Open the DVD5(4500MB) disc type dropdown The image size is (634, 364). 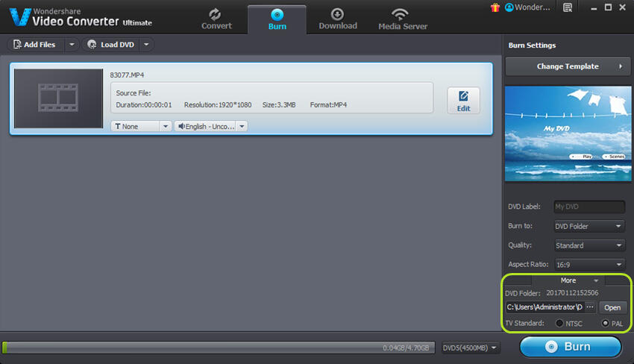470,348
